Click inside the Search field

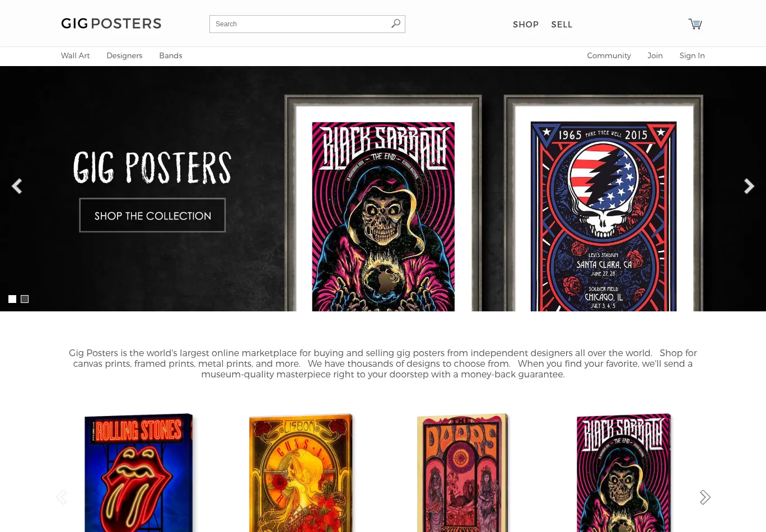pyautogui.click(x=300, y=24)
